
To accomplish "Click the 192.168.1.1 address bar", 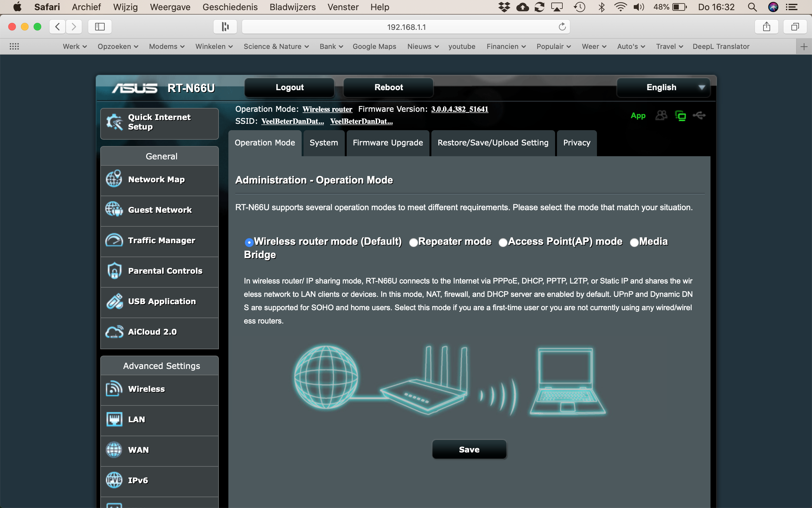I will [x=406, y=27].
